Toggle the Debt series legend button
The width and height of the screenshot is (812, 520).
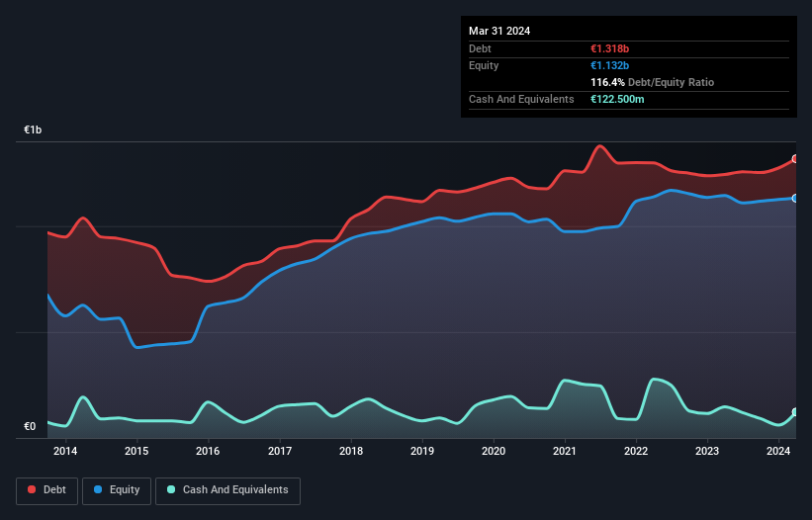pyautogui.click(x=47, y=490)
